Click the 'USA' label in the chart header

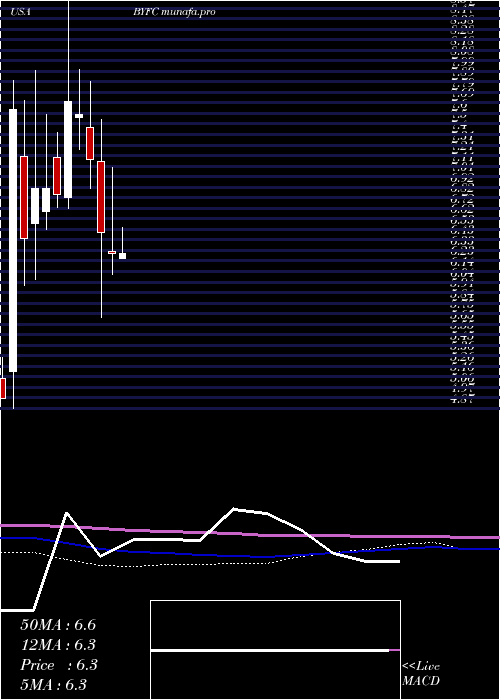[x=21, y=12]
